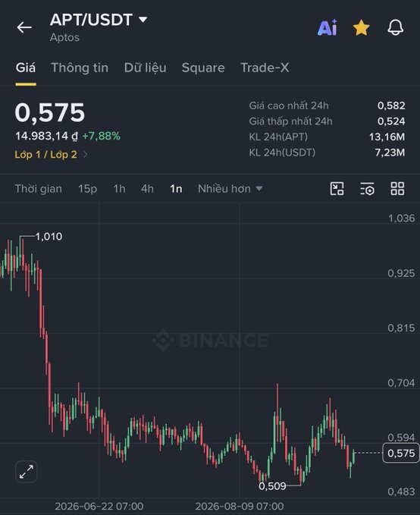Image resolution: width=420 pixels, height=515 pixels.
Task: Open price alerts bell icon
Action: pos(396,27)
